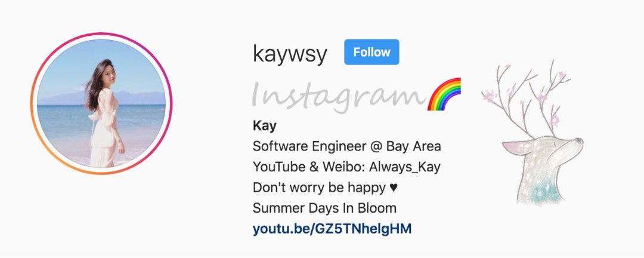Click the heart symbol after 'be happy'
This screenshot has width=644, height=258.
394,188
